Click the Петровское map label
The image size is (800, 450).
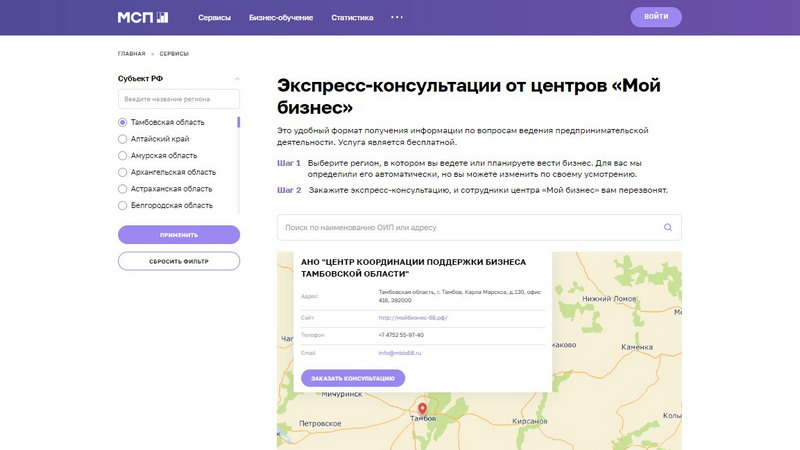pos(320,423)
